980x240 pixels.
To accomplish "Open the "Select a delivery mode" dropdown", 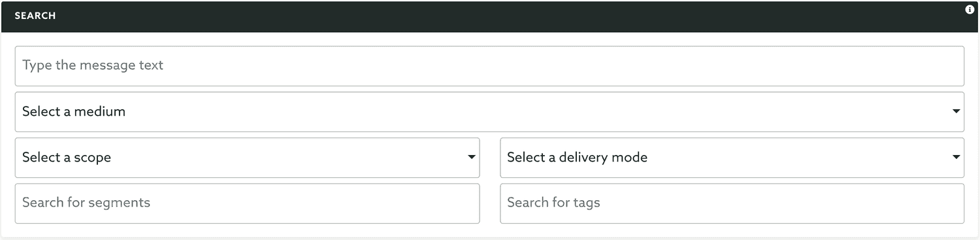I will [732, 158].
